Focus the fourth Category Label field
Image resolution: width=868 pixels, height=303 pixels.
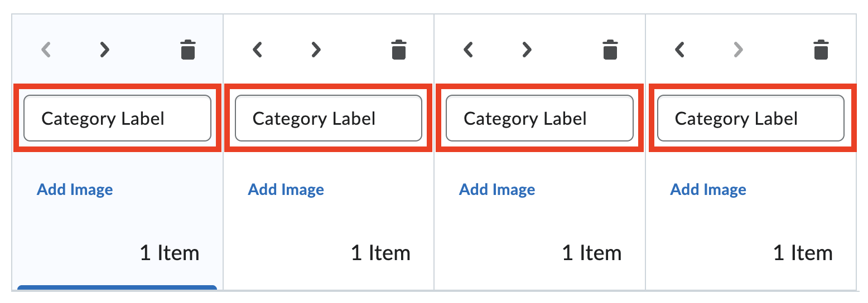[750, 118]
